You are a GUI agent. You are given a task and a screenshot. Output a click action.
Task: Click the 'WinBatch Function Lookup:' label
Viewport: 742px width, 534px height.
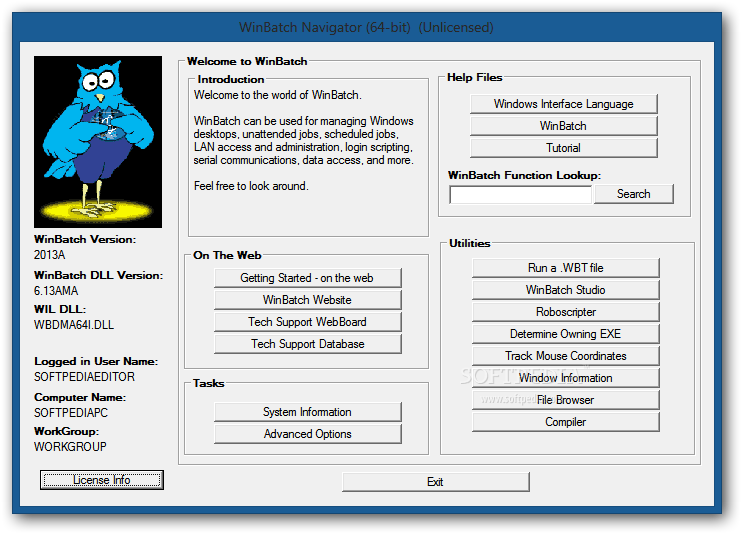[x=524, y=176]
